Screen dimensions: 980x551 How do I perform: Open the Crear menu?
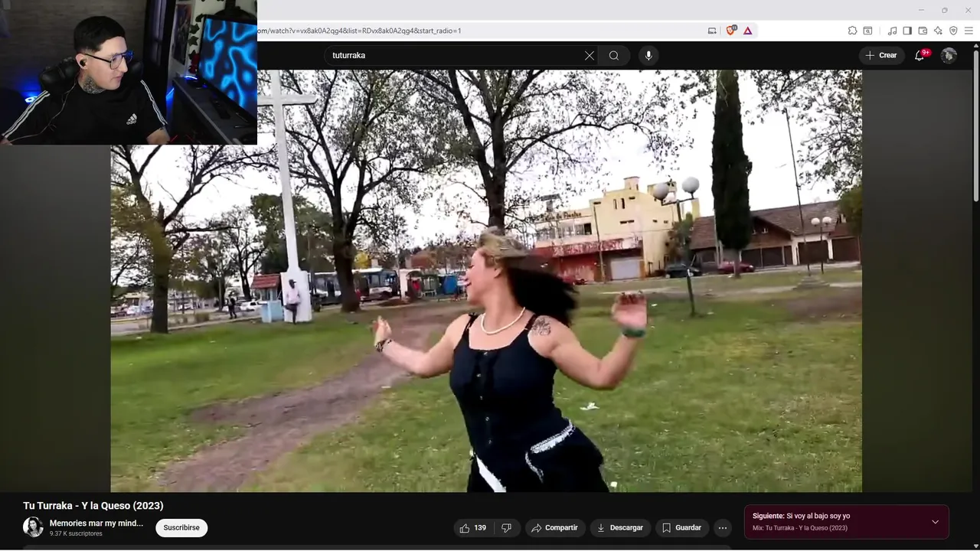pyautogui.click(x=881, y=55)
